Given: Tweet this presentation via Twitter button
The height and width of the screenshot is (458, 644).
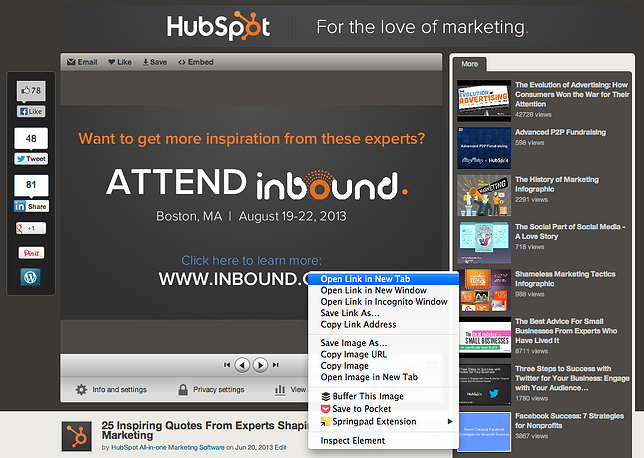Looking at the screenshot, I should (x=30, y=158).
